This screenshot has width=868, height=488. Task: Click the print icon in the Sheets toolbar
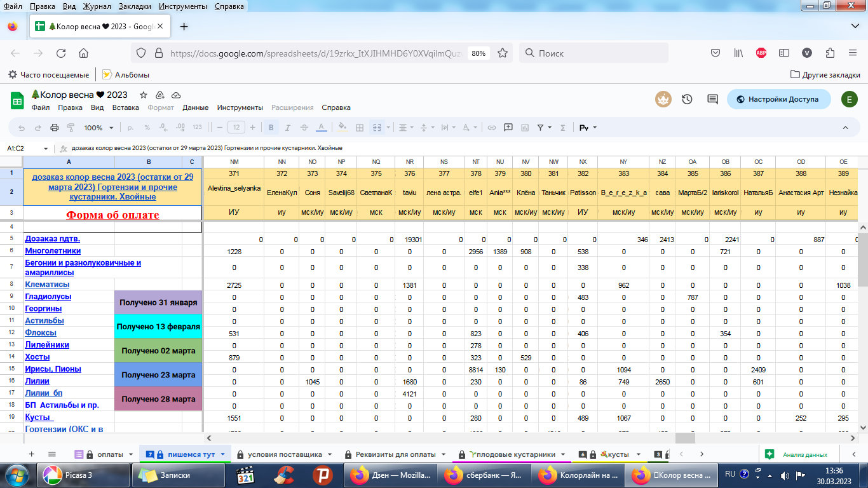click(54, 128)
